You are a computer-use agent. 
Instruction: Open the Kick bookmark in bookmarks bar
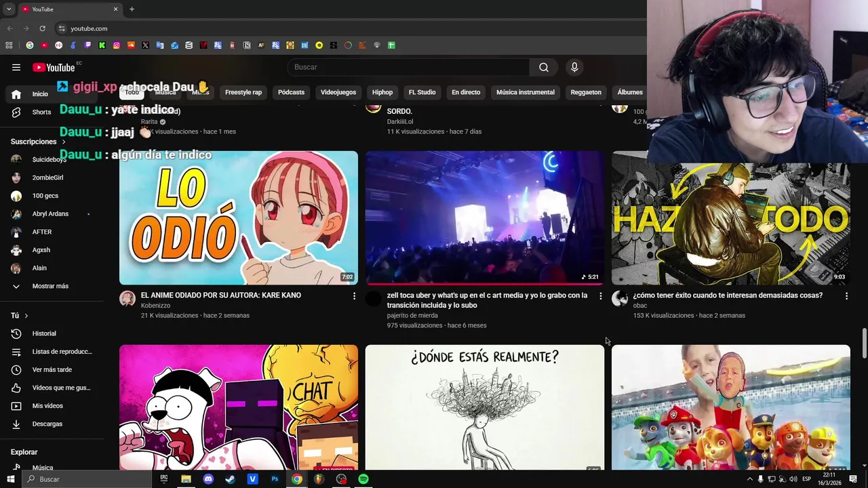(x=102, y=45)
